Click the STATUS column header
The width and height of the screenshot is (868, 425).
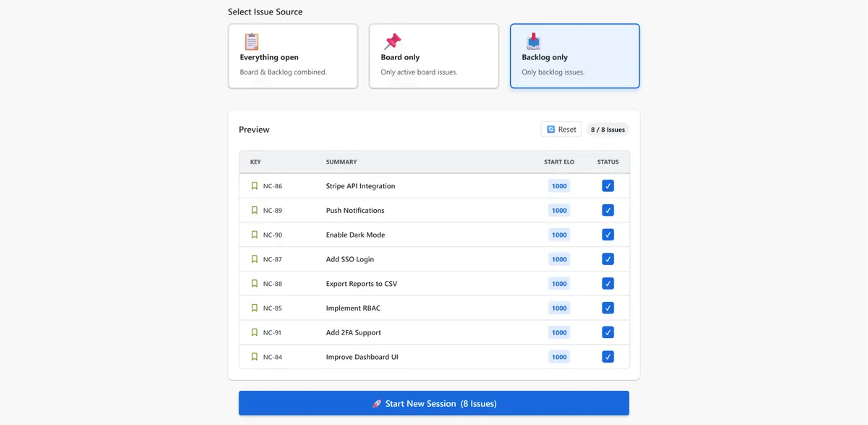(608, 162)
